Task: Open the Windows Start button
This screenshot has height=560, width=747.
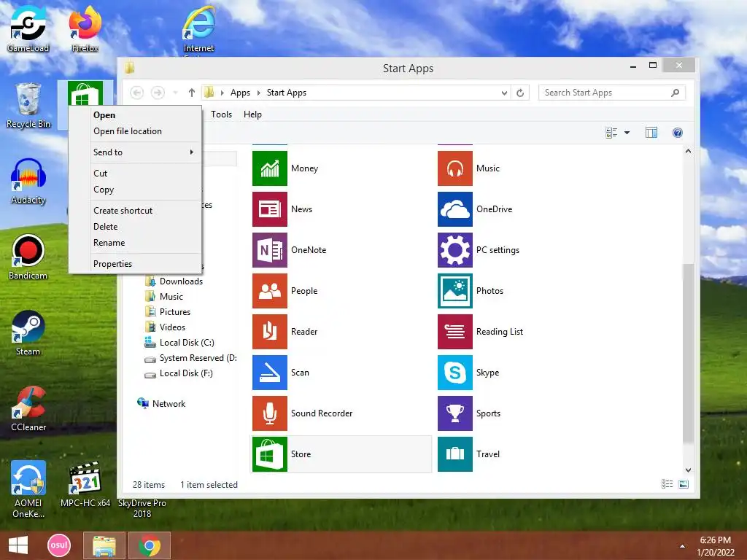Action: coord(18,545)
